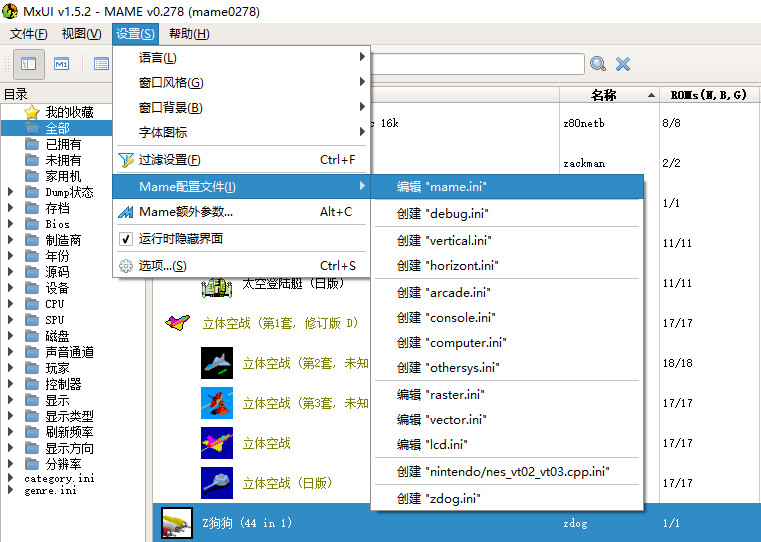Click the folder icon beside 未拥有
Screen dimensions: 761x542
click(x=32, y=160)
